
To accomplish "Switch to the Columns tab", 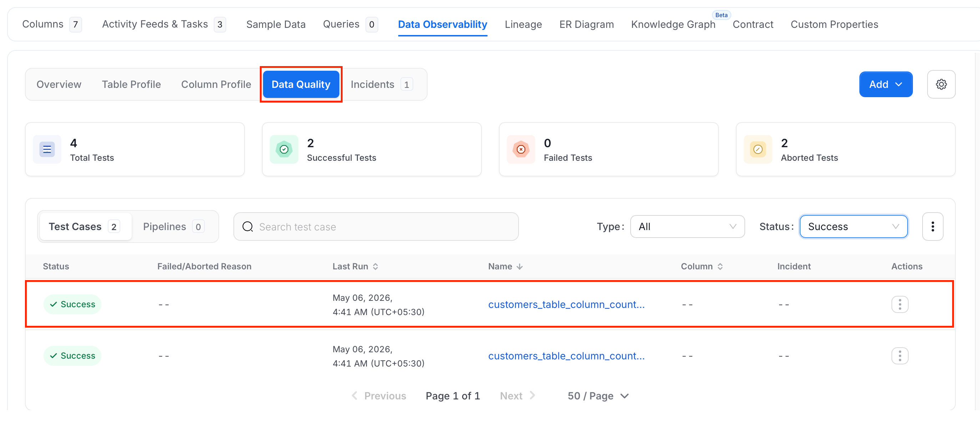I will [x=52, y=24].
